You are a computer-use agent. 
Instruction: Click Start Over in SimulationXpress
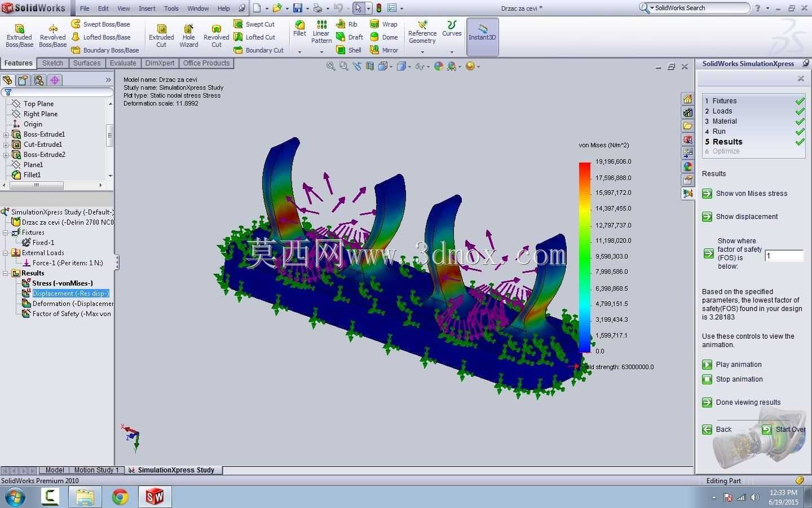coord(784,430)
